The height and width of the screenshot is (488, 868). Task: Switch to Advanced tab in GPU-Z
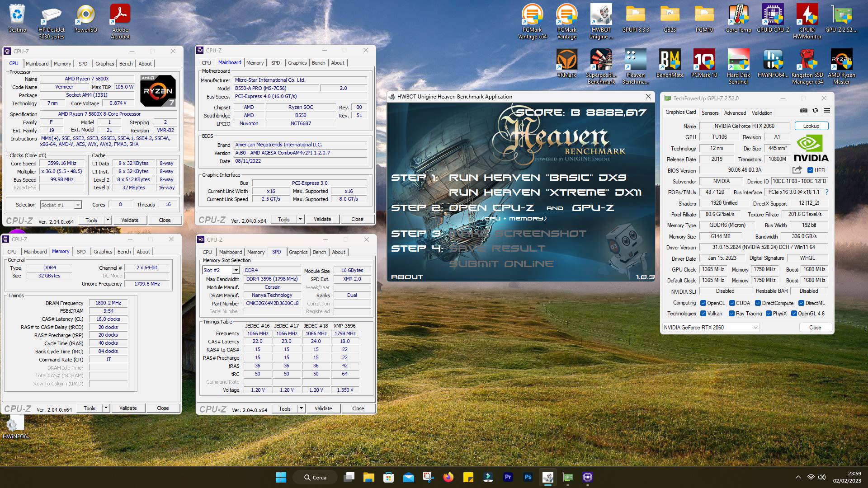[735, 113]
